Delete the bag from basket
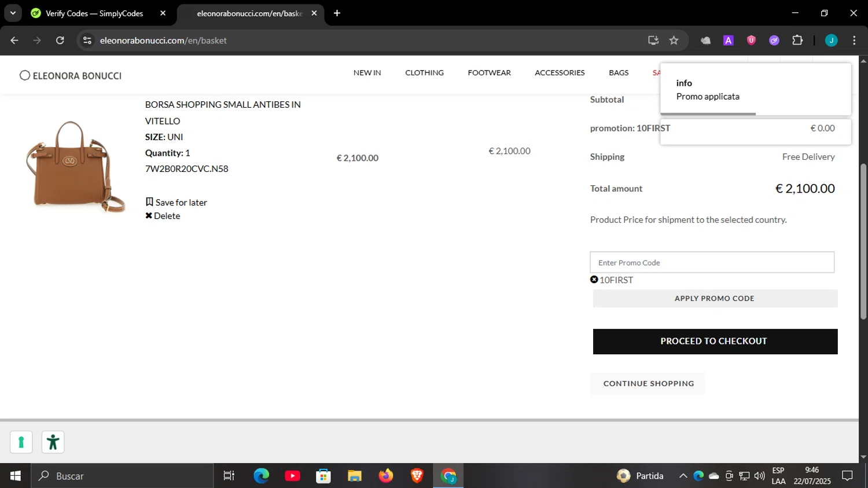The height and width of the screenshot is (488, 868). tap(163, 216)
